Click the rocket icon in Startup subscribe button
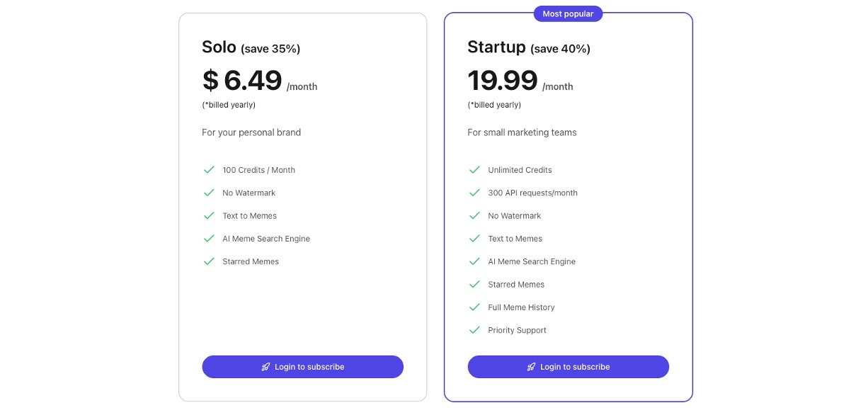868x415 pixels. [531, 367]
